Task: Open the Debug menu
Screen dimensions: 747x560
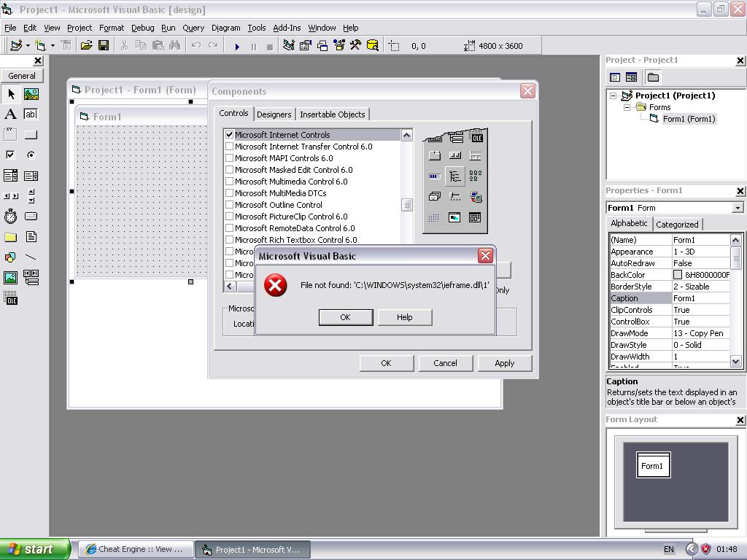Action: (142, 28)
